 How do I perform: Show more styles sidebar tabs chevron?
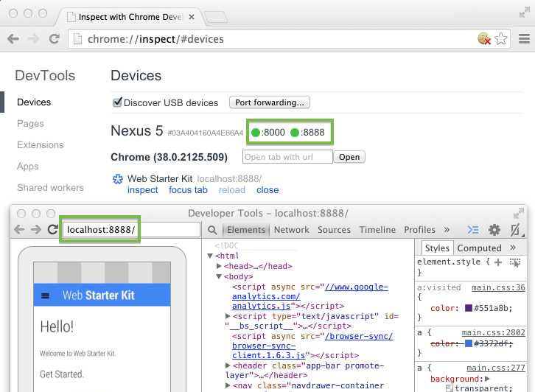coord(513,248)
